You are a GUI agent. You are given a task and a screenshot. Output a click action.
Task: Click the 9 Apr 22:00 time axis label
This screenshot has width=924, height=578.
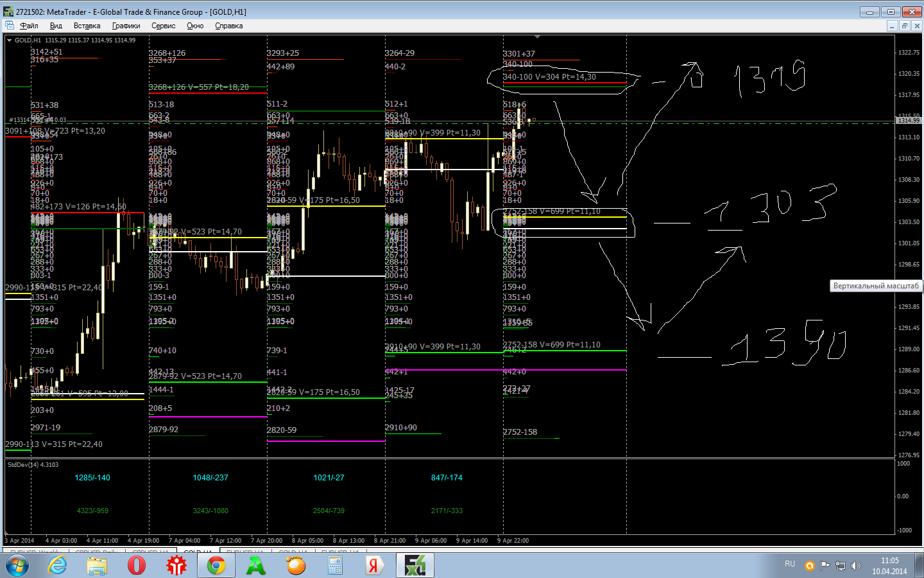point(513,540)
